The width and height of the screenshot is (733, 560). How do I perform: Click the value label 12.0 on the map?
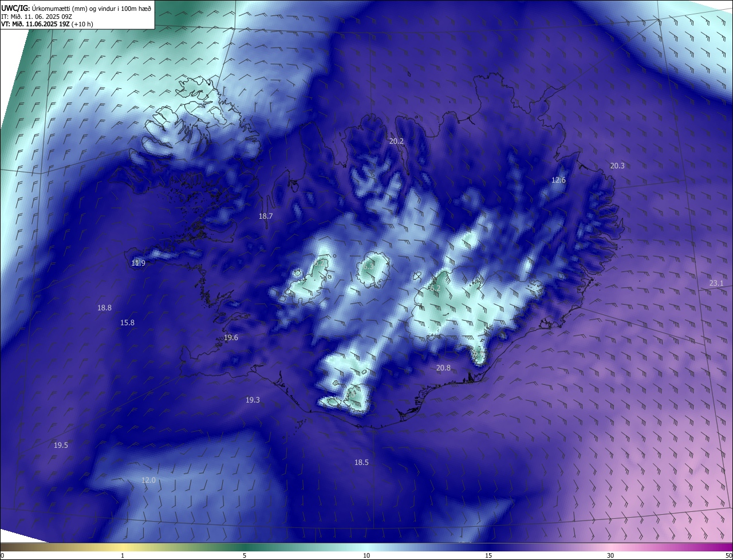pyautogui.click(x=148, y=480)
